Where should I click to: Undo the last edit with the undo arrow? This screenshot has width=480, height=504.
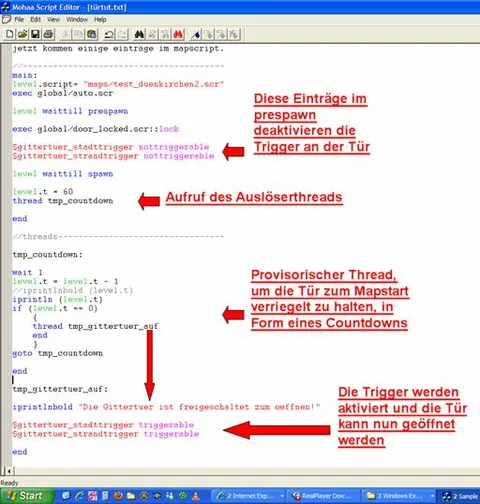point(109,34)
